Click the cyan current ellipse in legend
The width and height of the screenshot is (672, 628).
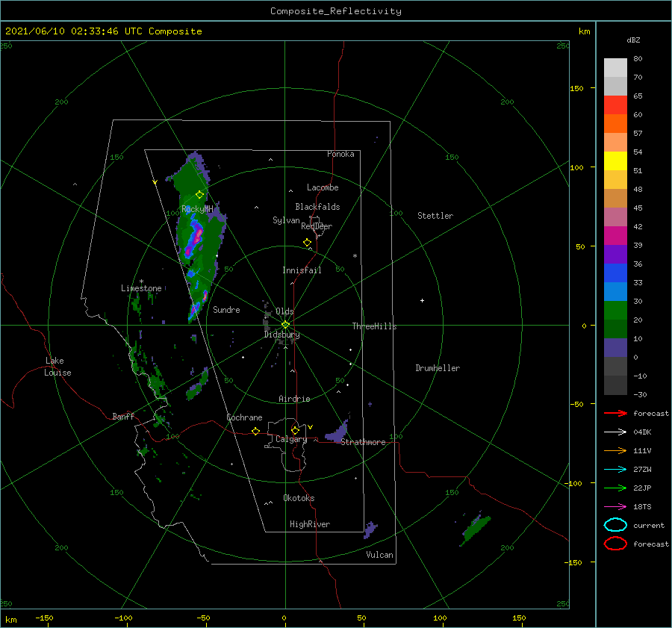point(615,525)
